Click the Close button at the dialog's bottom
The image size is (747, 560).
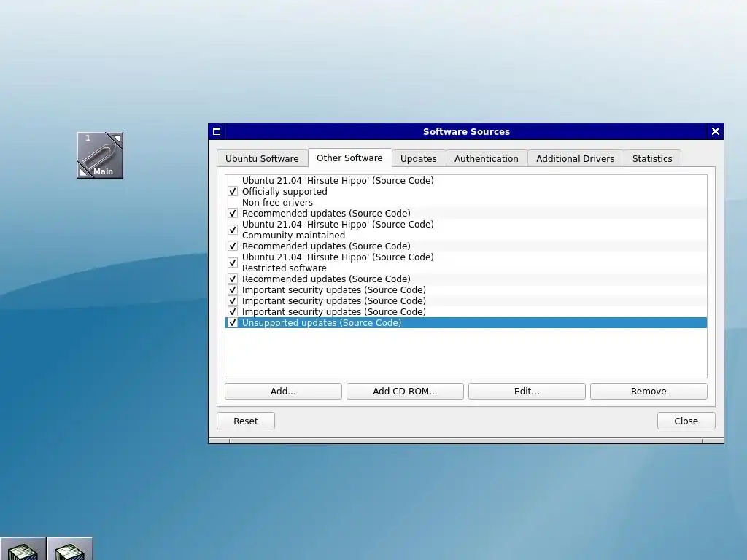686,421
